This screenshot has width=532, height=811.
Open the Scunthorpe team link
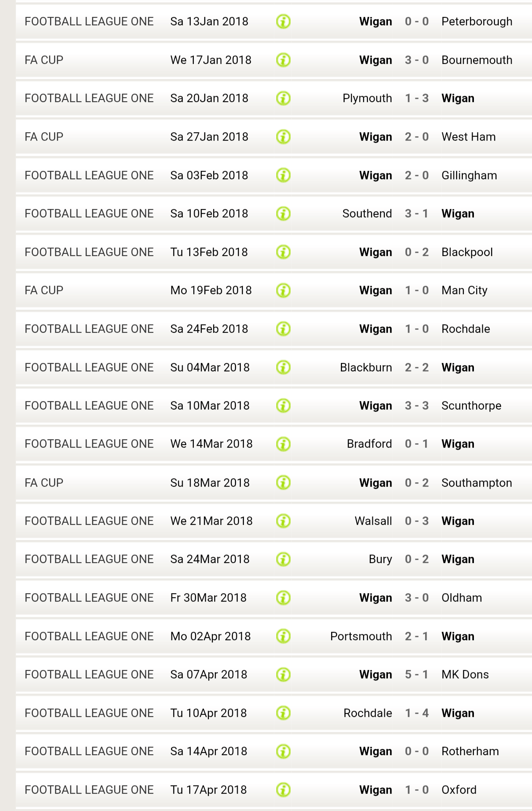tap(471, 405)
